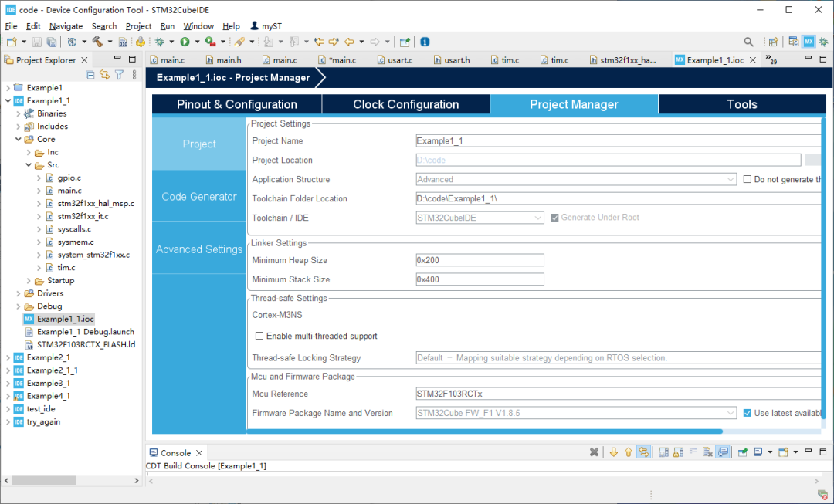Click the Open Perspective icon
Screen dimensions: 834x504
(773, 42)
